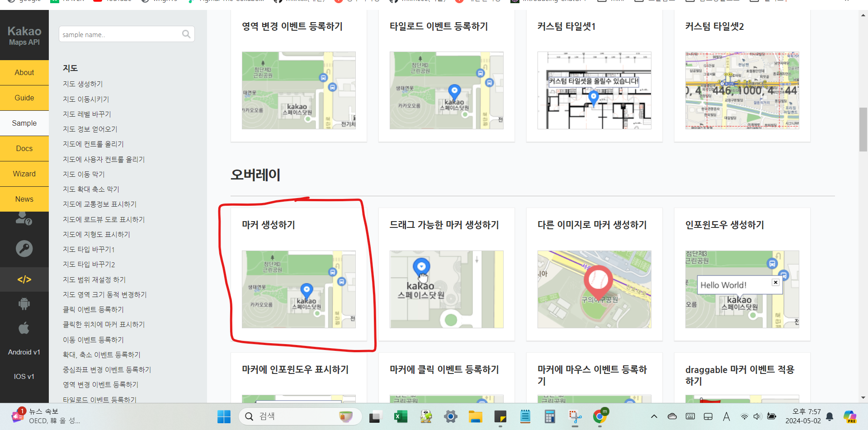Launch Excel from the taskbar
This screenshot has height=430, width=868.
tap(401, 416)
